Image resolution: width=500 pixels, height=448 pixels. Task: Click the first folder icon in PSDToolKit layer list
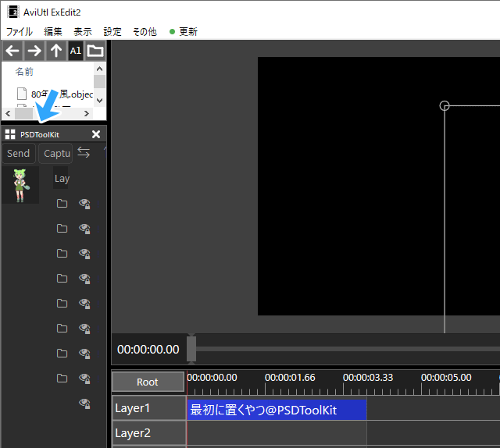(62, 203)
